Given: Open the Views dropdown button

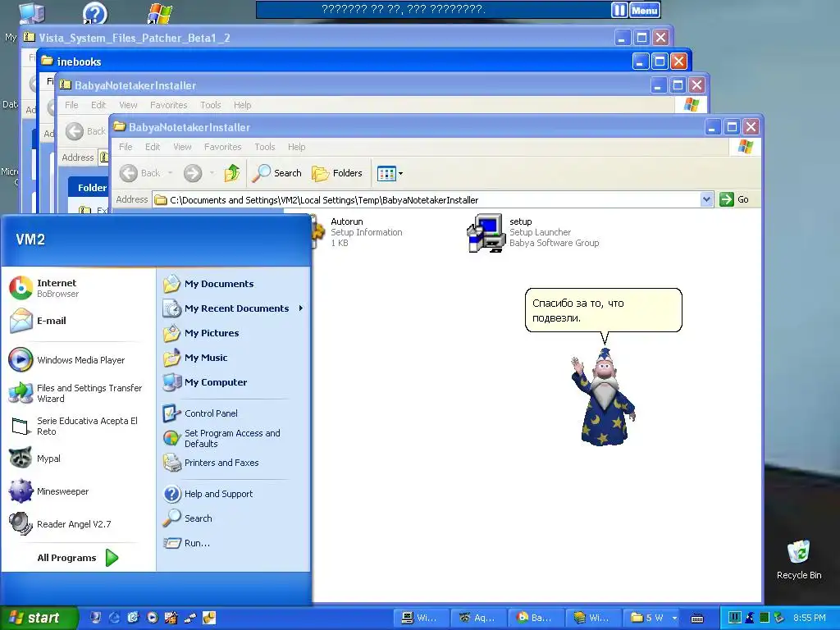Looking at the screenshot, I should pos(390,173).
